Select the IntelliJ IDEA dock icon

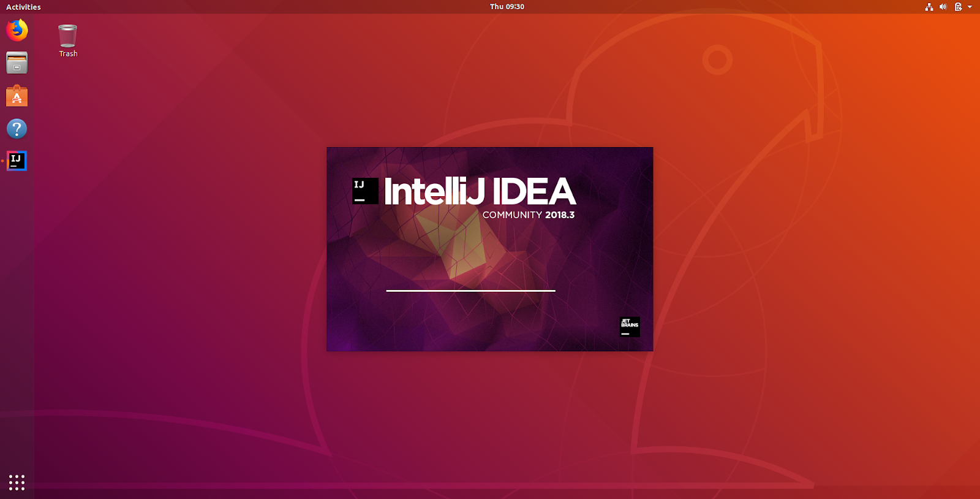coord(17,161)
